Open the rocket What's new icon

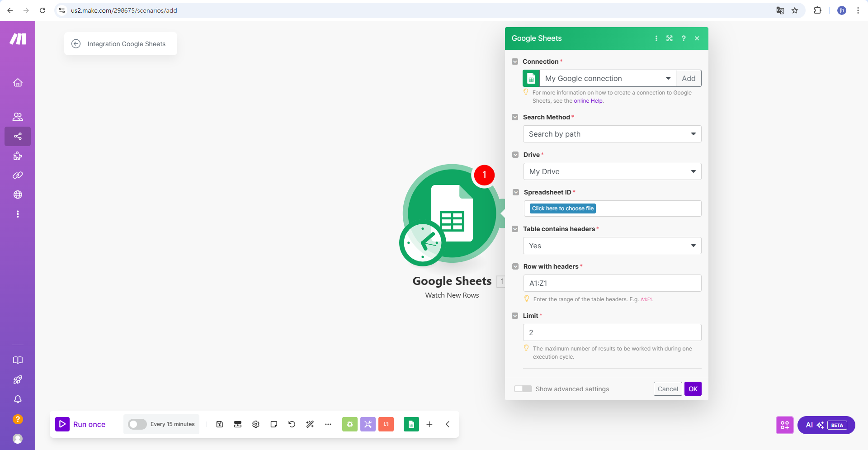pos(18,380)
